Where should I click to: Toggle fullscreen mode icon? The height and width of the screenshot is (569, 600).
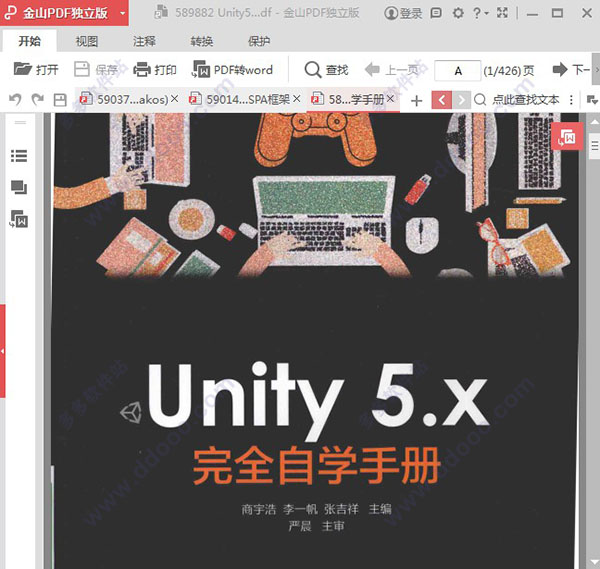502,13
